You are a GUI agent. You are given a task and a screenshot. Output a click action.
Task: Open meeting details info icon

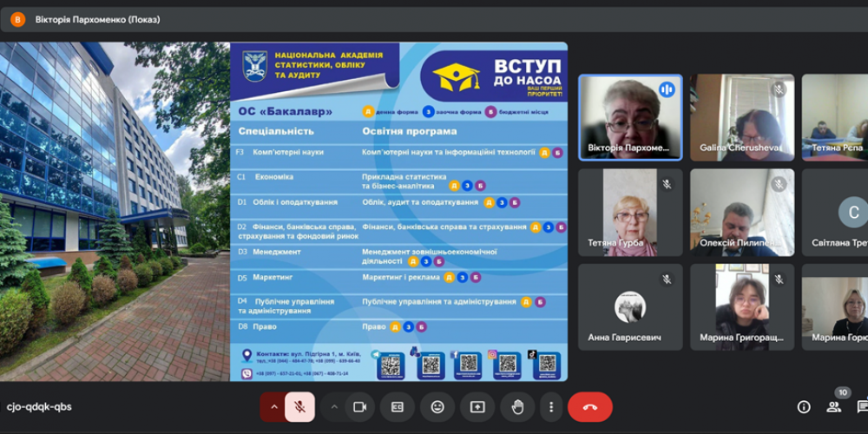pos(804,406)
